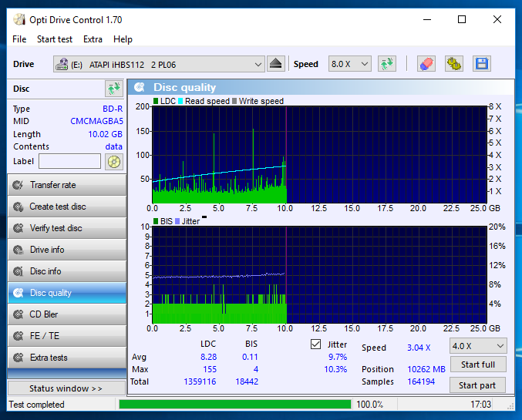The height and width of the screenshot is (420, 522).
Task: Open Verify test disc
Action: [x=67, y=228]
